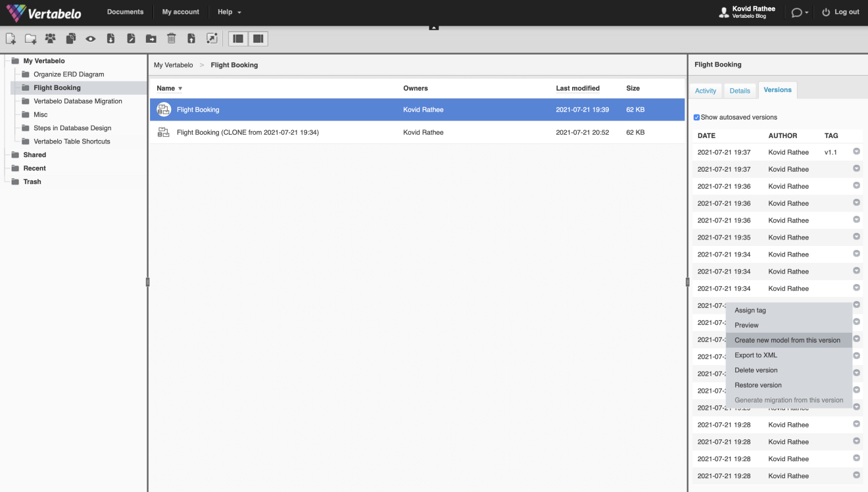Open Vertabelo Table Shortcuts folder

pos(72,141)
